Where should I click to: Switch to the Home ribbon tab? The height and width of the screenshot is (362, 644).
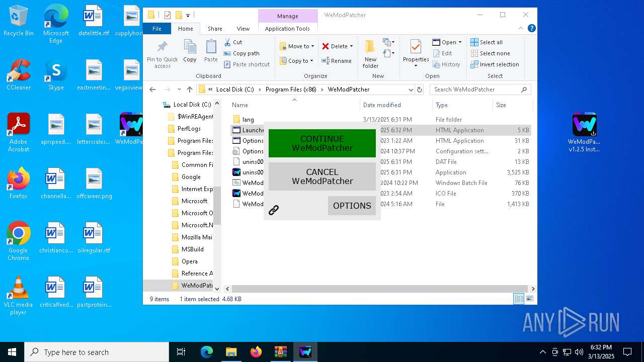[x=185, y=29]
